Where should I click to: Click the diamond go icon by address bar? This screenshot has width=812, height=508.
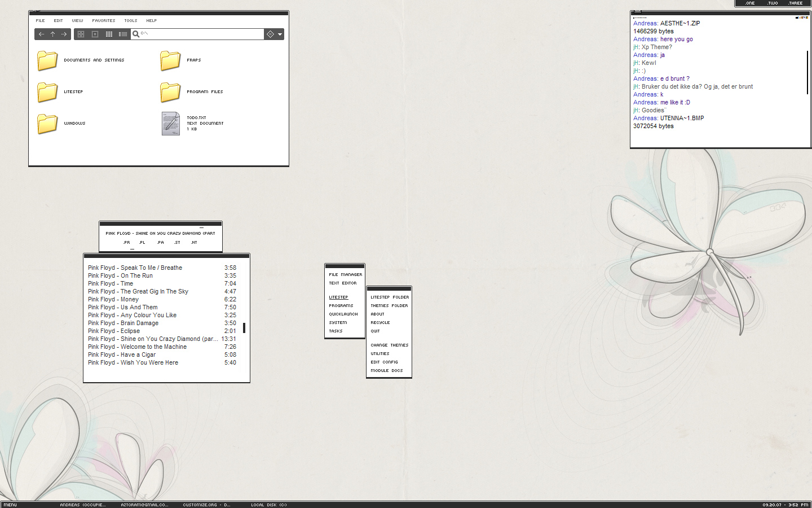coord(270,34)
